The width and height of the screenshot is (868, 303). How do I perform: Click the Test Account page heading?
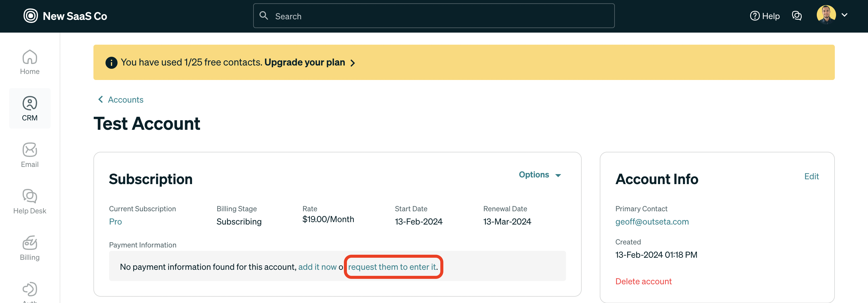pyautogui.click(x=147, y=123)
